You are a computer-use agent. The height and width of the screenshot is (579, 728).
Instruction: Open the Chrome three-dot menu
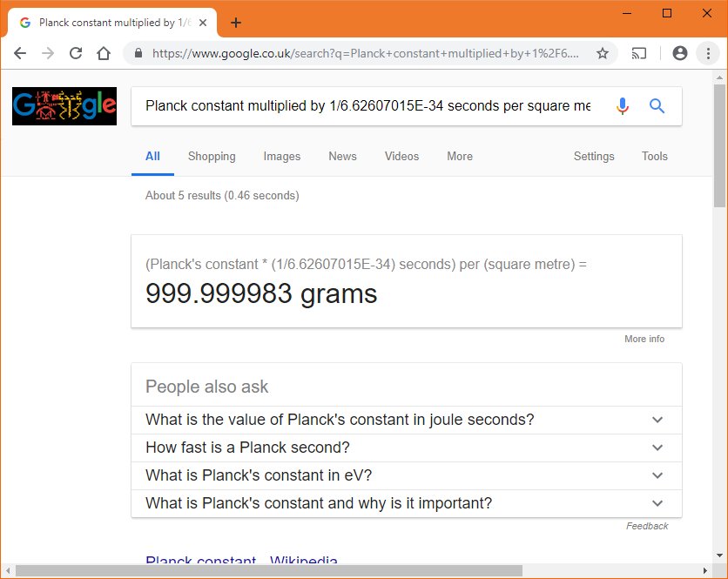[x=708, y=53]
